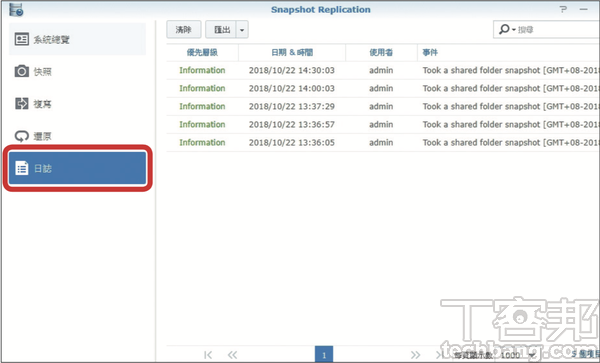Go to the previous page of logs
The image size is (600, 363).
[232, 355]
